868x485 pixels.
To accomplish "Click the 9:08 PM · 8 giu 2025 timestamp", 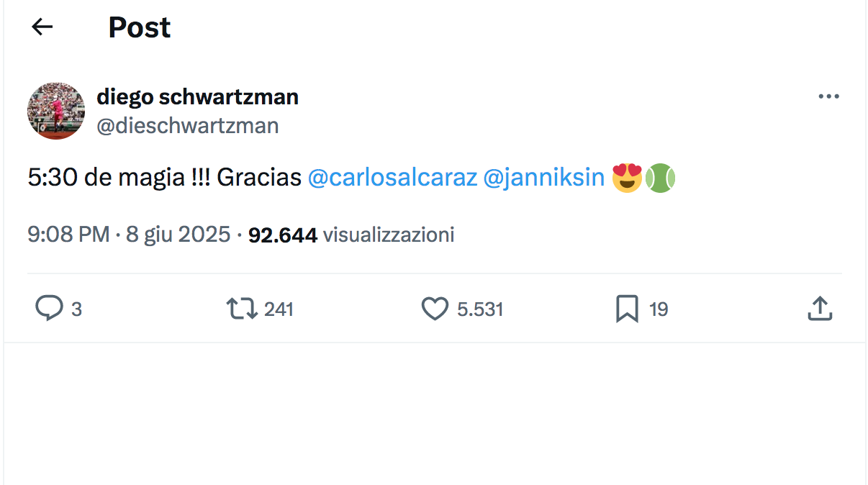I will [129, 235].
